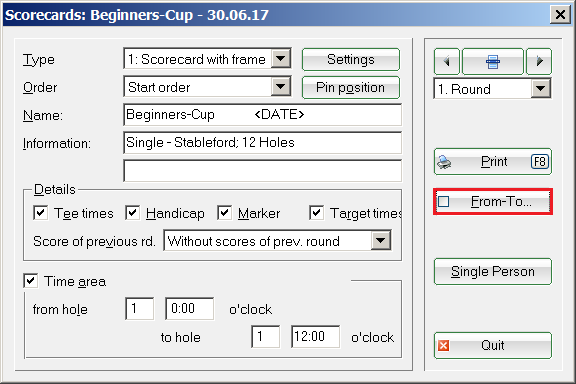Viewport: 576px width, 384px height.
Task: Click the Pin position button
Action: (351, 87)
